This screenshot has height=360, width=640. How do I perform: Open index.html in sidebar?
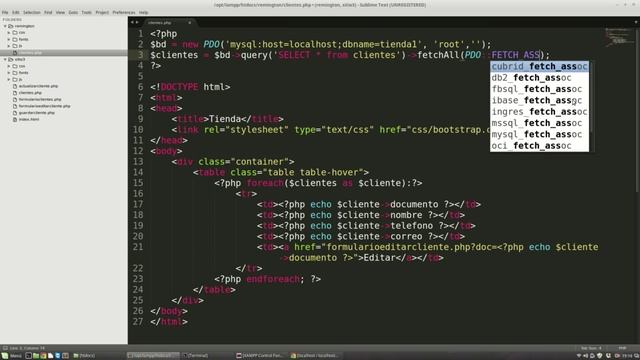point(29,119)
